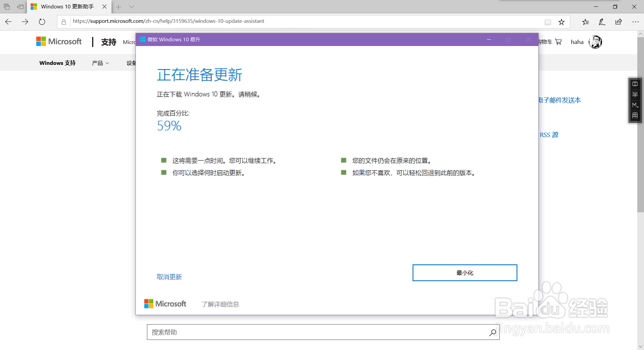Set tabs aside using the Edge icon
This screenshot has height=350, width=644.
(x=20, y=7)
